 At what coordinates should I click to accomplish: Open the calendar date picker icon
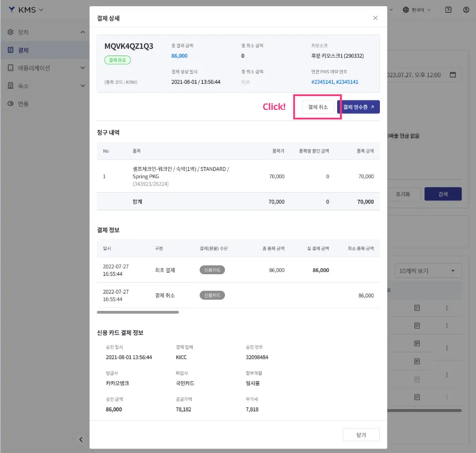(453, 75)
